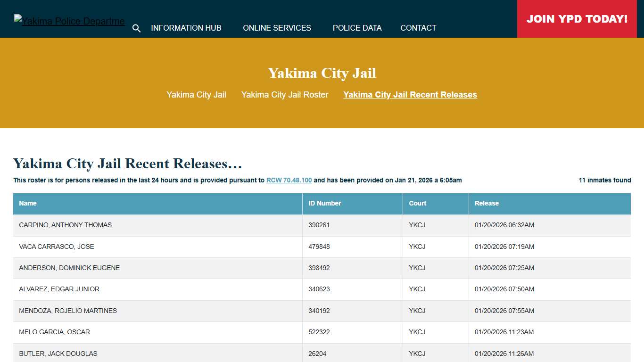The width and height of the screenshot is (644, 362).
Task: Click the Court column header
Action: (417, 203)
